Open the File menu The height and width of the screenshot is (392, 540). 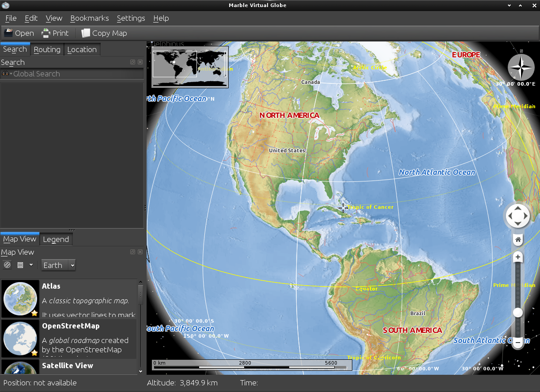pyautogui.click(x=11, y=18)
